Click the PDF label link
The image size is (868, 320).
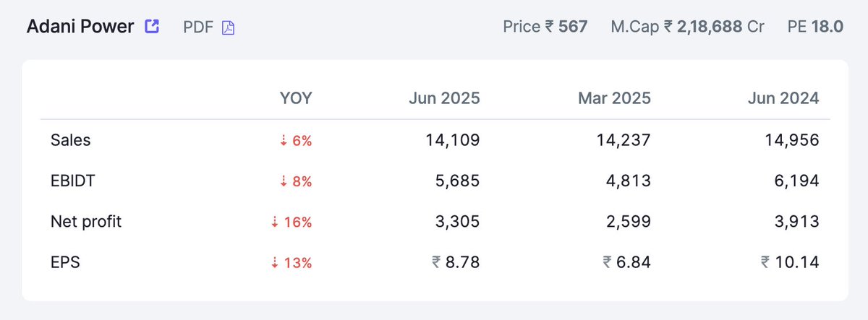click(x=200, y=27)
